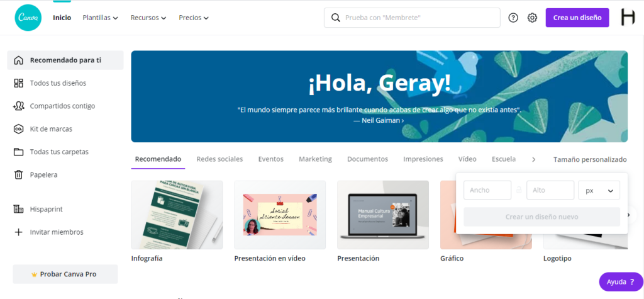644x299 pixels.
Task: Show more category tabs with the chevron
Action: (533, 160)
